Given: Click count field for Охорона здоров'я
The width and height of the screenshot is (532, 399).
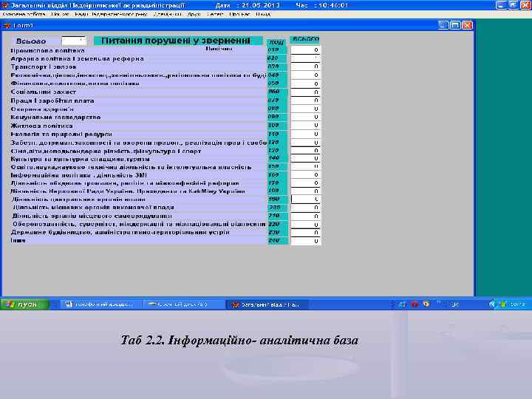Looking at the screenshot, I should (305, 109).
